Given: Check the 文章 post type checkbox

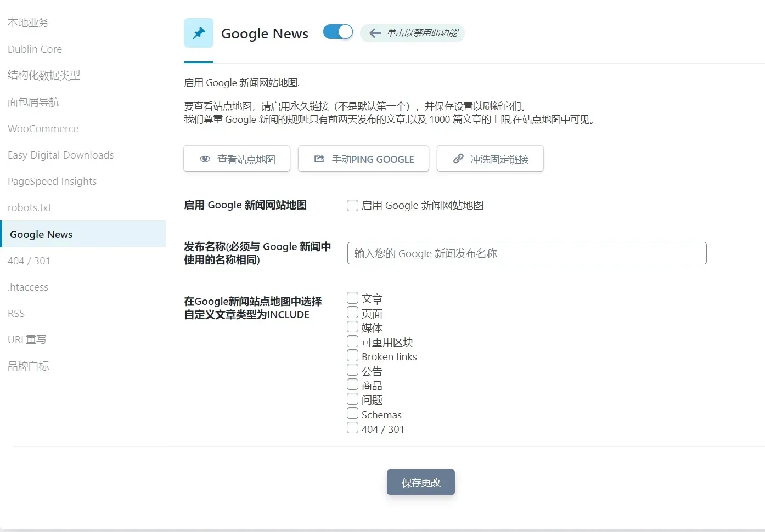Looking at the screenshot, I should click(x=353, y=298).
